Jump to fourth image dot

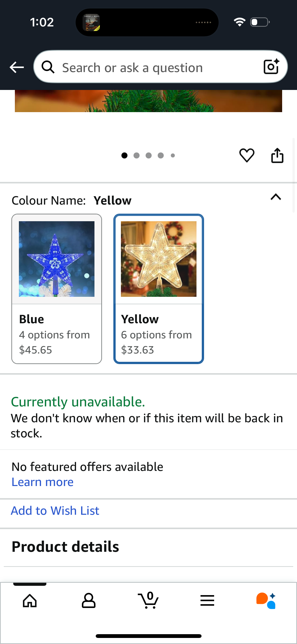[x=161, y=155]
